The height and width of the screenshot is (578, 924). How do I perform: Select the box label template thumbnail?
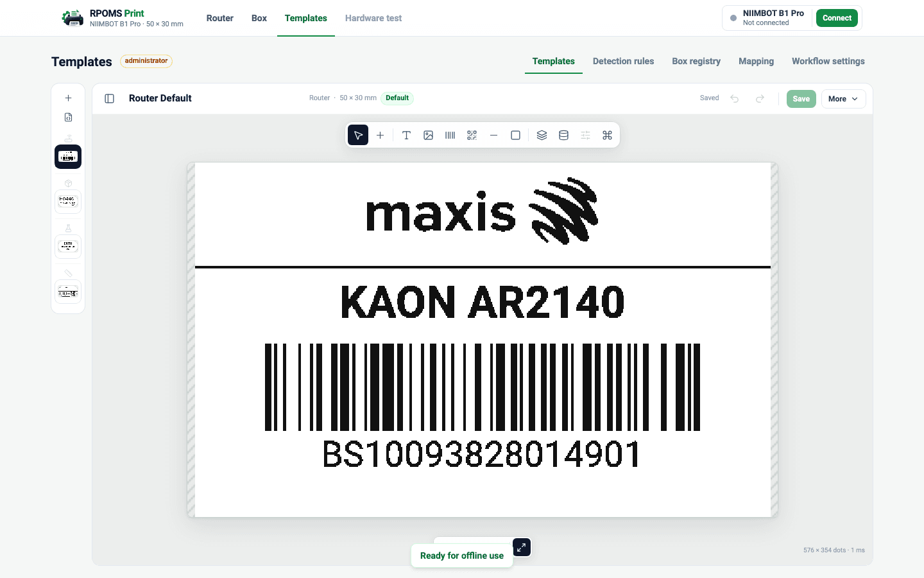point(68,201)
